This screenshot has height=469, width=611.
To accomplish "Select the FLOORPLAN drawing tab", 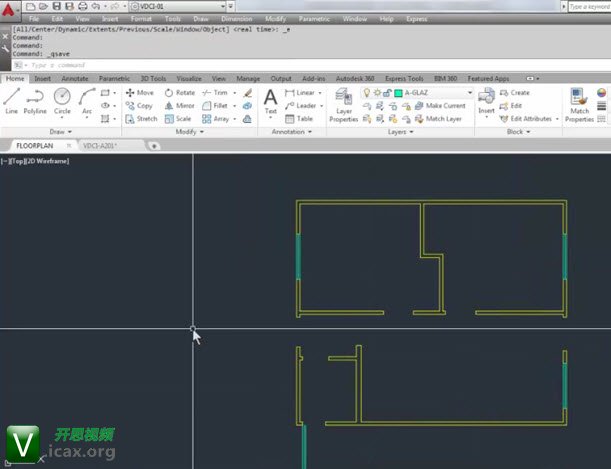I will [x=35, y=146].
